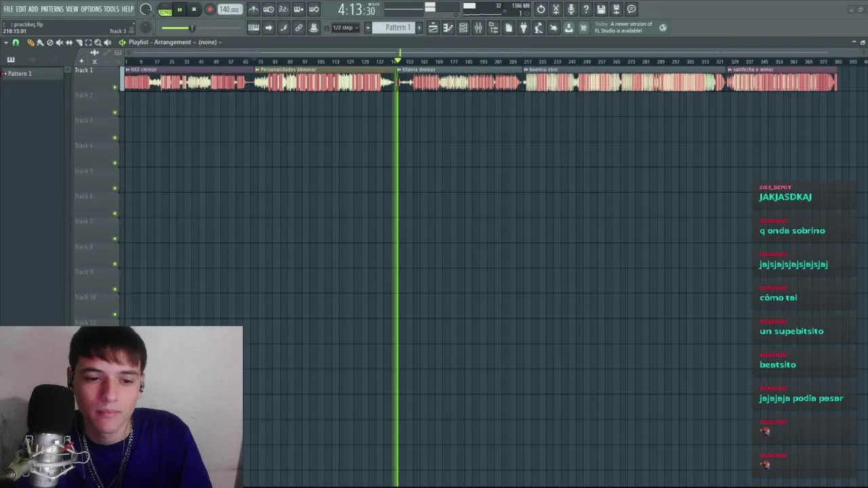Select the pencil Draw tool
The height and width of the screenshot is (488, 868).
pos(31,43)
